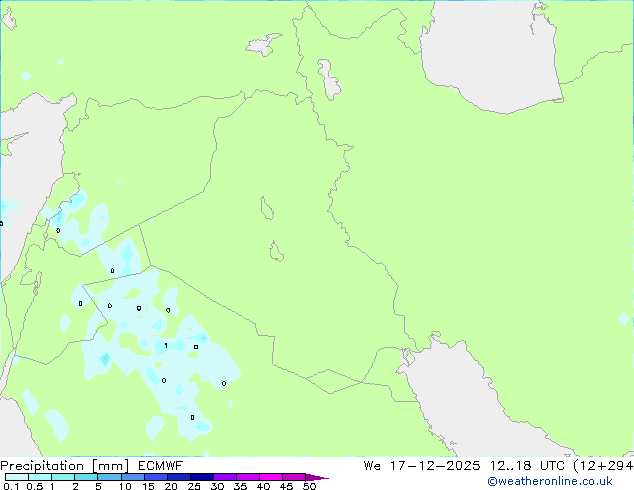Image resolution: width=634 pixels, height=490 pixels.
Task: Select the 10–15 mm legend color swatch
Action: point(132,477)
